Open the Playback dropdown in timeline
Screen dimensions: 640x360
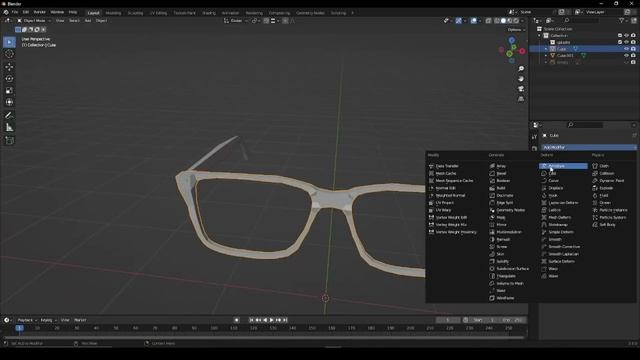pos(27,320)
